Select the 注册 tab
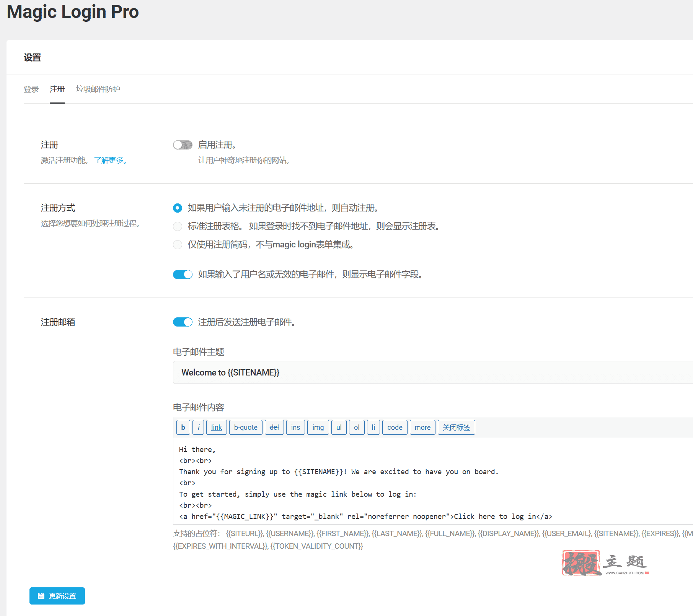The width and height of the screenshot is (693, 616). 57,89
